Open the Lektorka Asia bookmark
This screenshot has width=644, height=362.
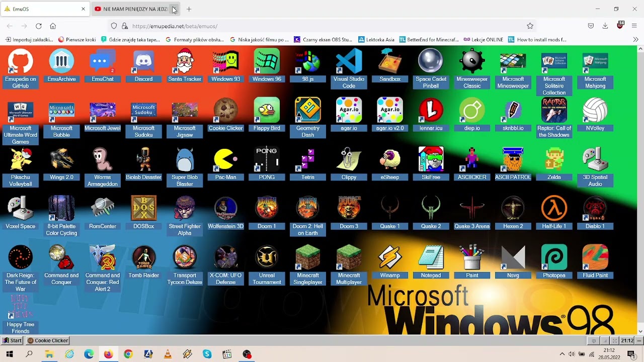(x=376, y=39)
